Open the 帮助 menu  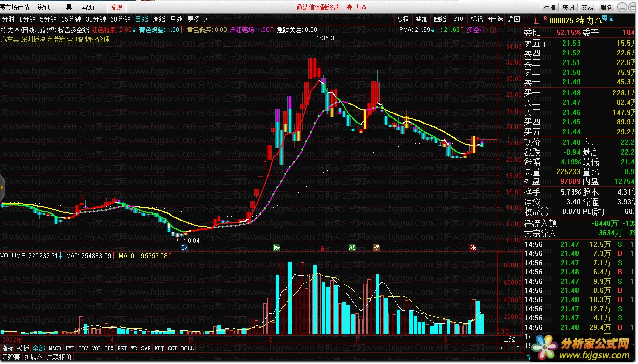pyautogui.click(x=88, y=7)
